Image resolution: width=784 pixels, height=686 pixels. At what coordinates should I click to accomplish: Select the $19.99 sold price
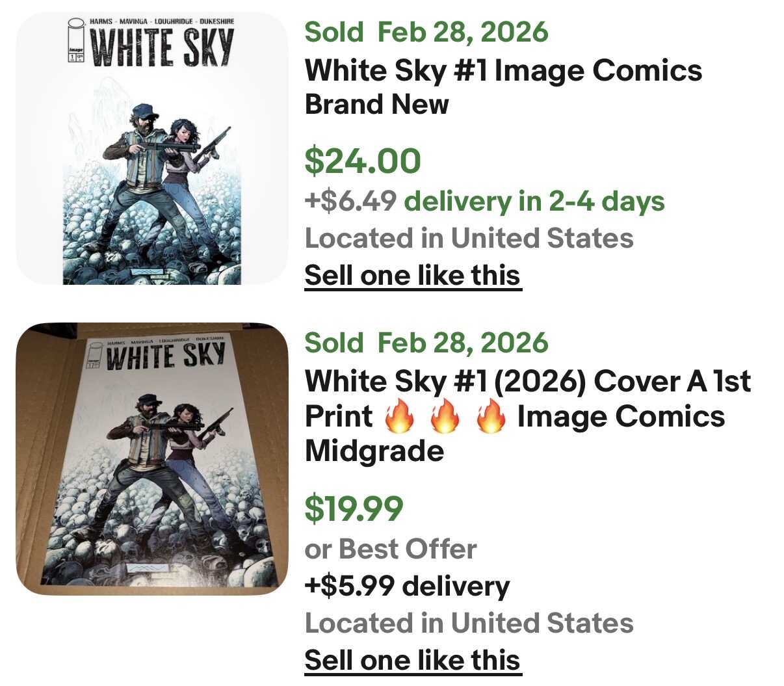coord(354,508)
